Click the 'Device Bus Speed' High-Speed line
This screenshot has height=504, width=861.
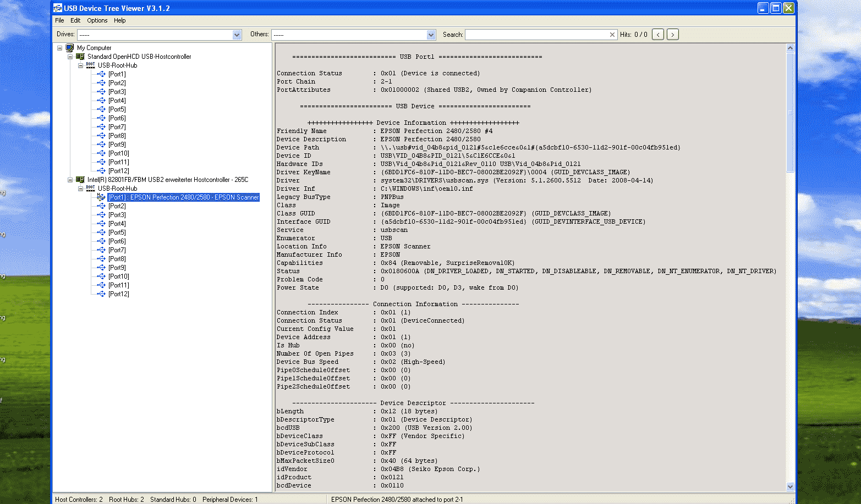(x=361, y=362)
